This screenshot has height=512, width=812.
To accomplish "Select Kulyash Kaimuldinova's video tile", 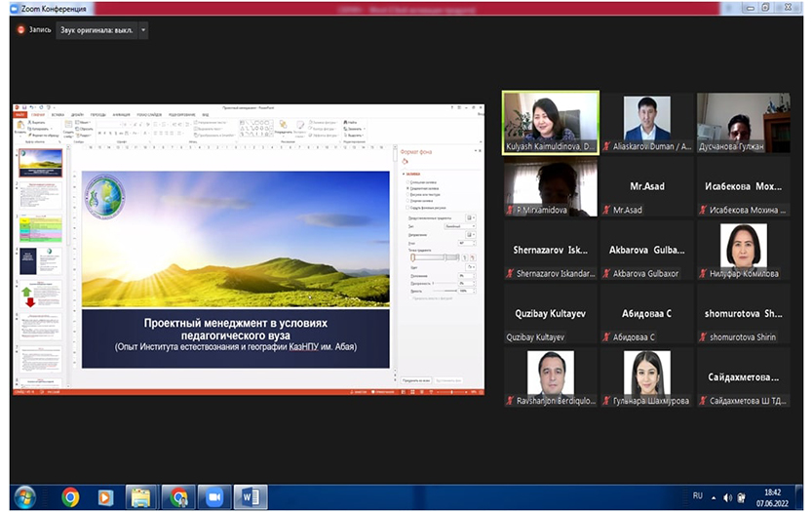I will point(550,122).
